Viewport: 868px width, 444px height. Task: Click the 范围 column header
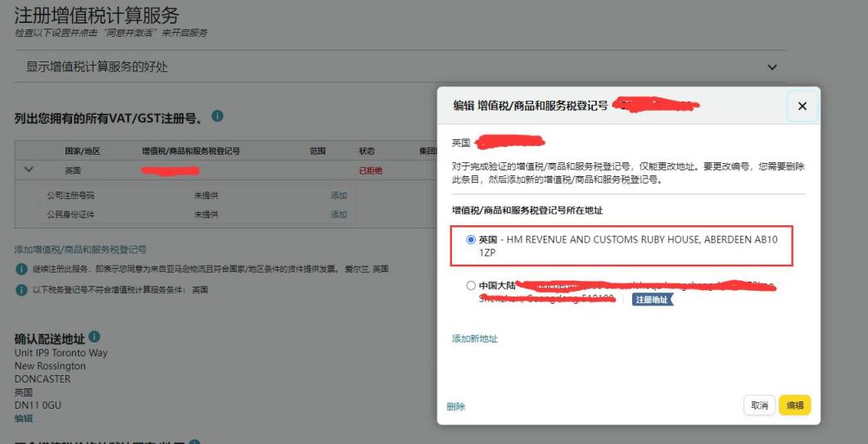point(318,151)
